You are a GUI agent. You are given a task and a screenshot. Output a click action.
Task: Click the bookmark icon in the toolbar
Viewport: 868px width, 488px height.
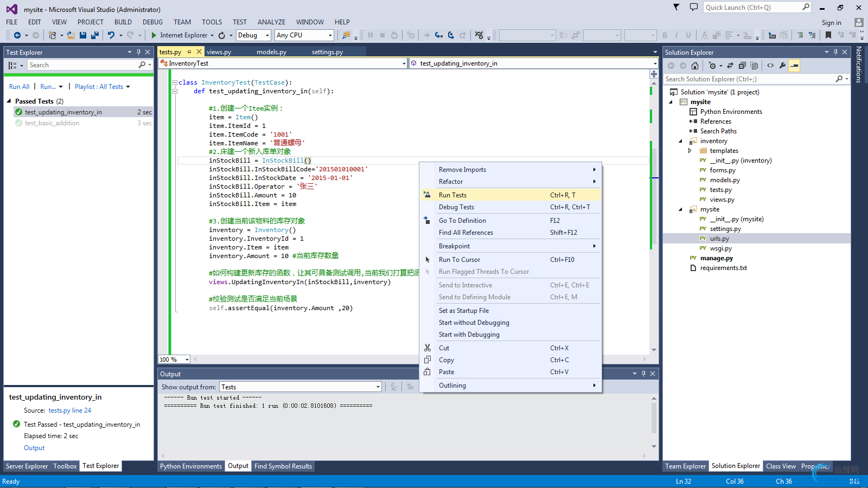(x=828, y=35)
